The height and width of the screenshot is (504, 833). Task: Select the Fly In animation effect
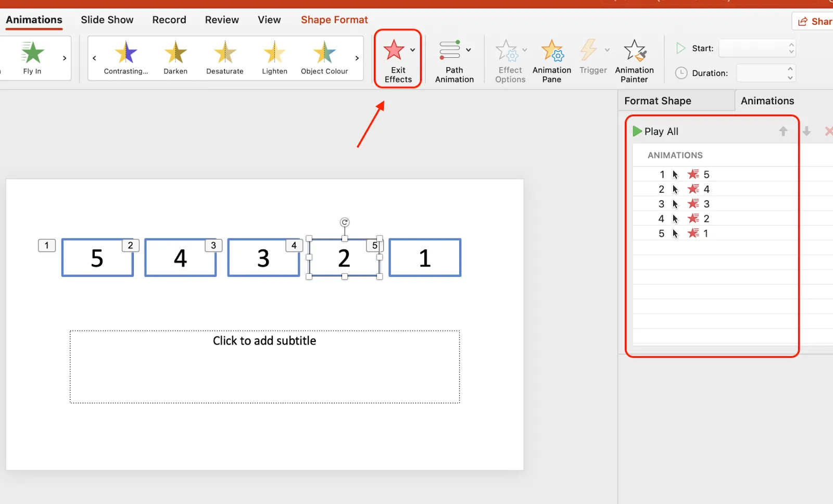coord(32,58)
